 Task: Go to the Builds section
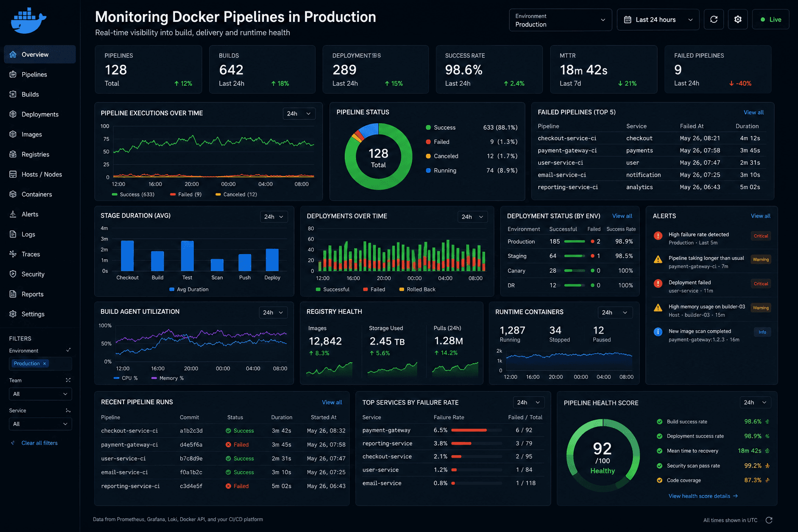coord(39,94)
